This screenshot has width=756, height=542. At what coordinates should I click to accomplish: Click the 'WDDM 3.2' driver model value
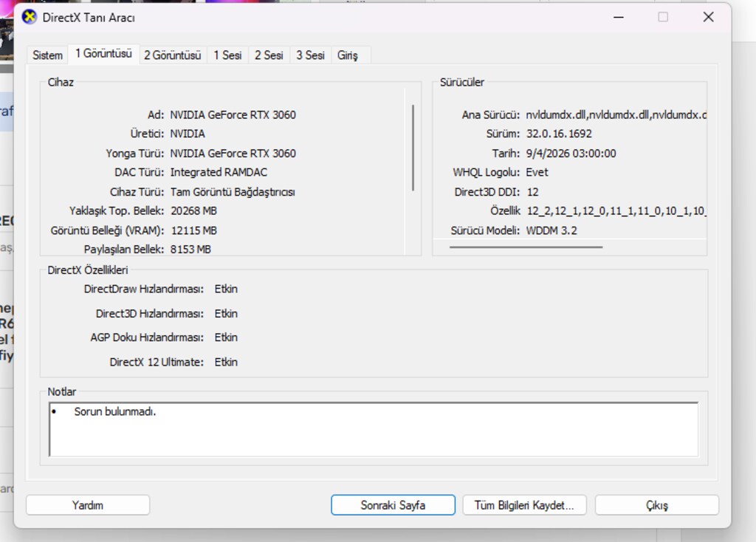pyautogui.click(x=551, y=230)
